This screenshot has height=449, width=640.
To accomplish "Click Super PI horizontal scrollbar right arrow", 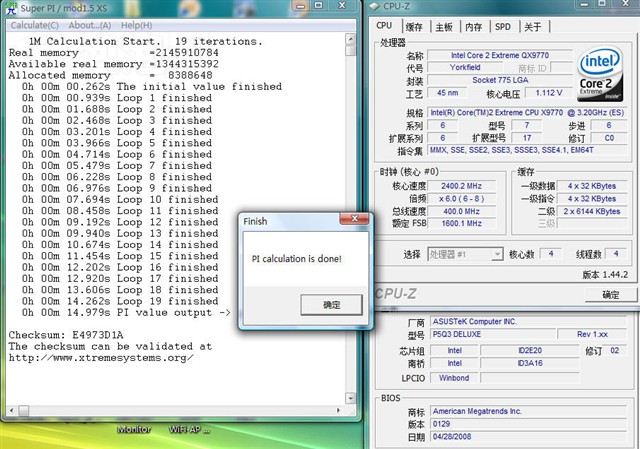I will pos(338,410).
